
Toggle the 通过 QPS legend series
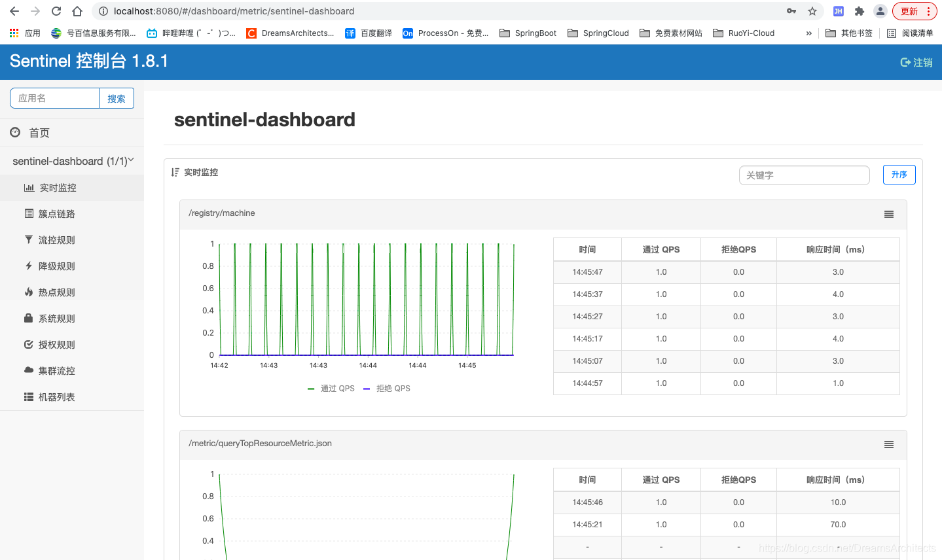pyautogui.click(x=331, y=389)
